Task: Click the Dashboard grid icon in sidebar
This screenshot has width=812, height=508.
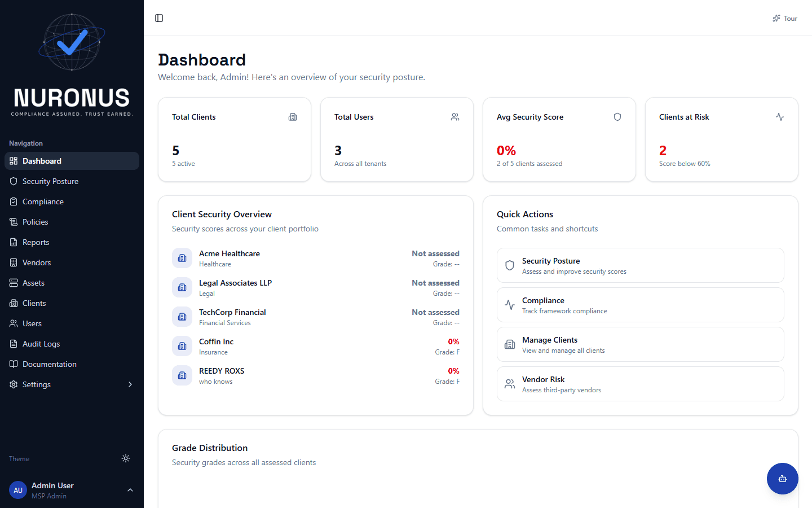Action: click(x=14, y=161)
